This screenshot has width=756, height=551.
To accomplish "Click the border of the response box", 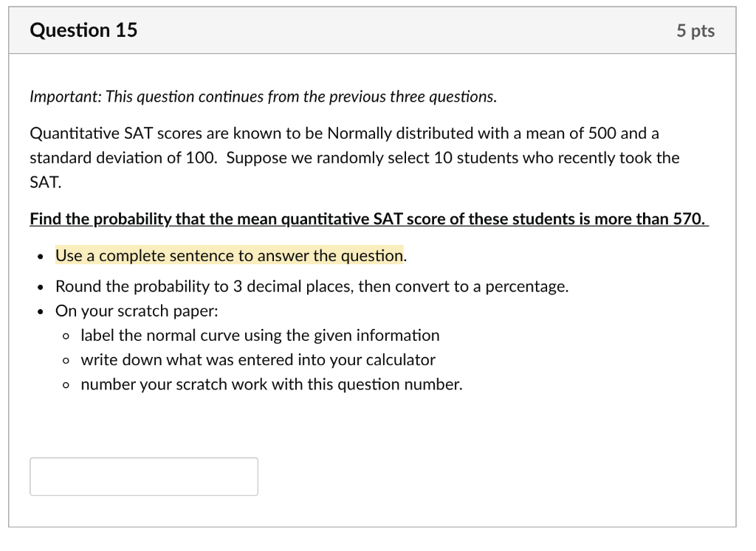I will coord(143,459).
